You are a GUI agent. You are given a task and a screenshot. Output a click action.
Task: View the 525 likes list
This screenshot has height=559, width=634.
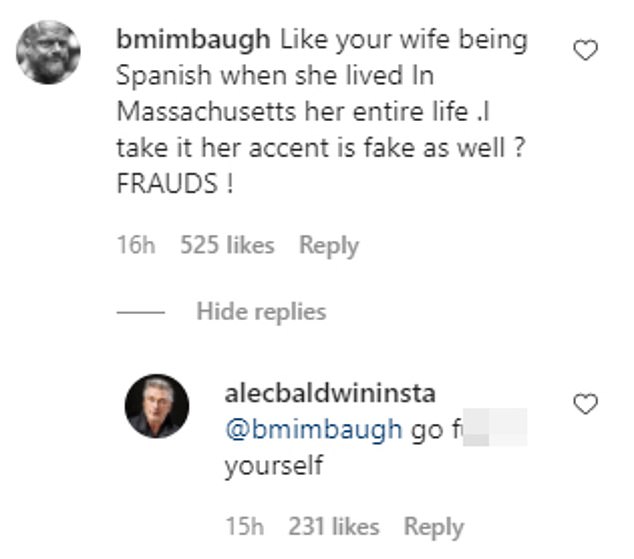pyautogui.click(x=227, y=245)
